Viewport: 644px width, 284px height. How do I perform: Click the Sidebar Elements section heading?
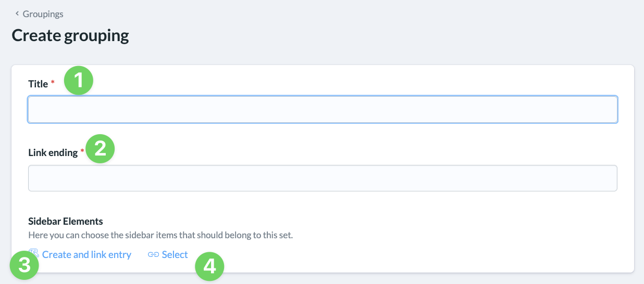pyautogui.click(x=66, y=222)
